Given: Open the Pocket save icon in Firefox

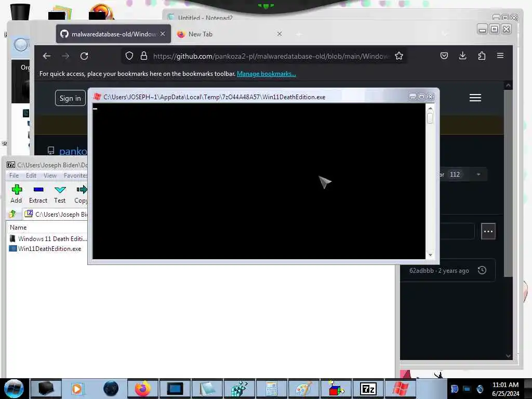Looking at the screenshot, I should 444,56.
